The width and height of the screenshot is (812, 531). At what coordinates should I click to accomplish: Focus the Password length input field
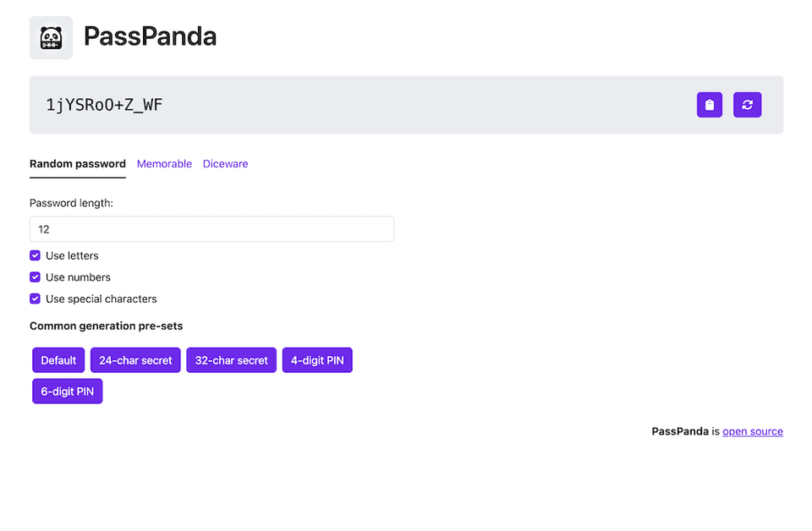pos(211,229)
